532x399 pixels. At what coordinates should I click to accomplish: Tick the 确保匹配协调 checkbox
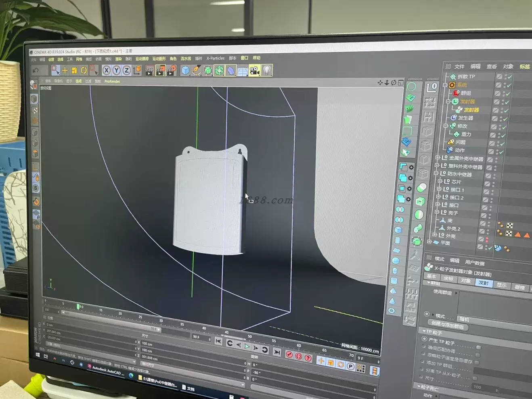coord(478,347)
